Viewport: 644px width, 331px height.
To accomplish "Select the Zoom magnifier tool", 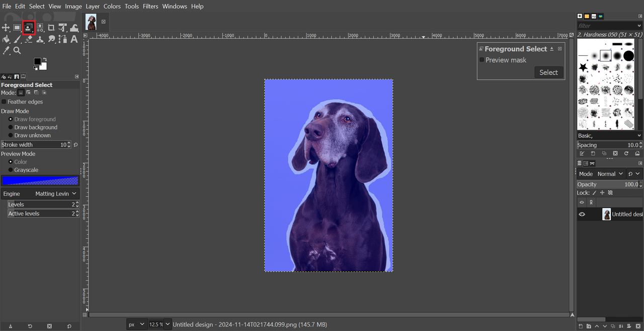I will 17,50.
